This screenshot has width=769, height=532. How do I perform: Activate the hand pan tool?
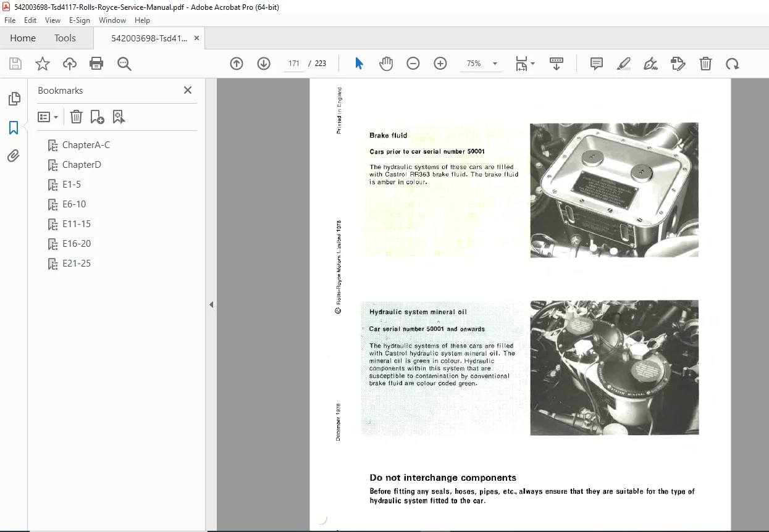pyautogui.click(x=386, y=64)
